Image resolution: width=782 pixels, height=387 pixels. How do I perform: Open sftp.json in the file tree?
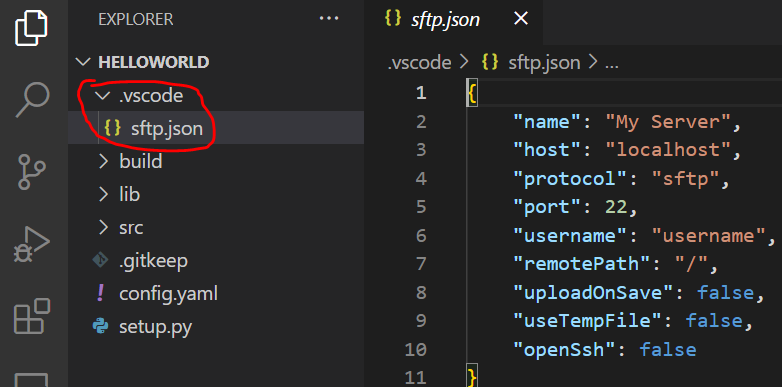(167, 129)
